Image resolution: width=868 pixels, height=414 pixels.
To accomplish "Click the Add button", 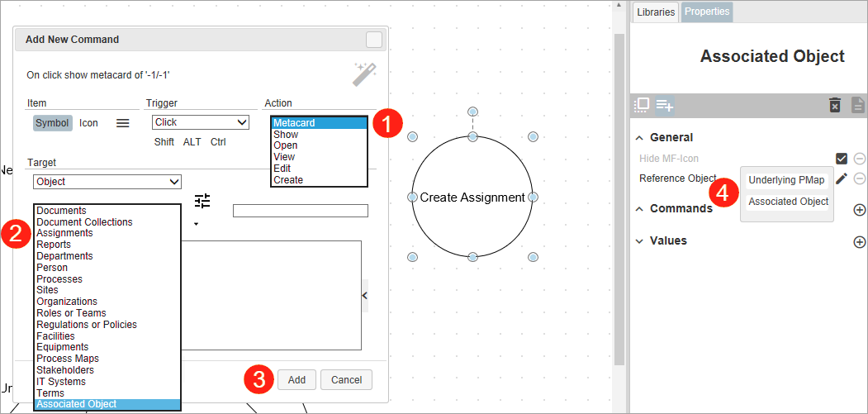I will coord(296,380).
